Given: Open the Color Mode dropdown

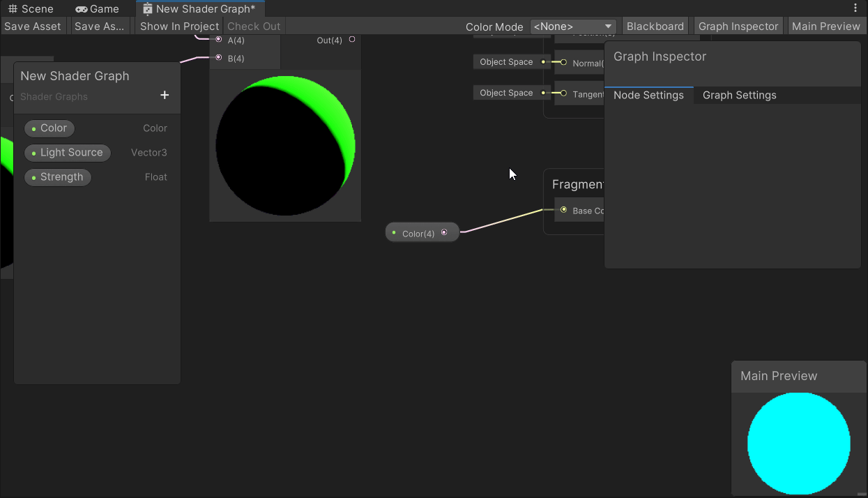Looking at the screenshot, I should (x=573, y=27).
